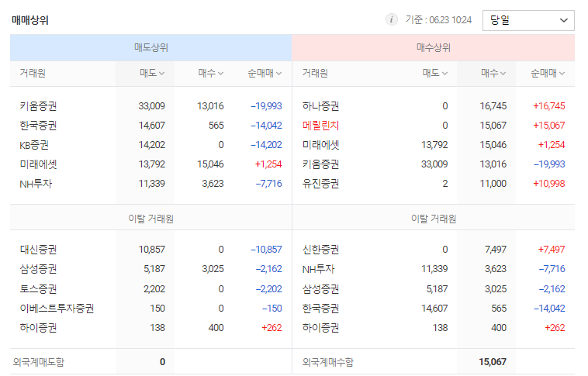Click 이탈 거래원 heading under 매수상위
This screenshot has height=376, width=588.
click(x=434, y=219)
